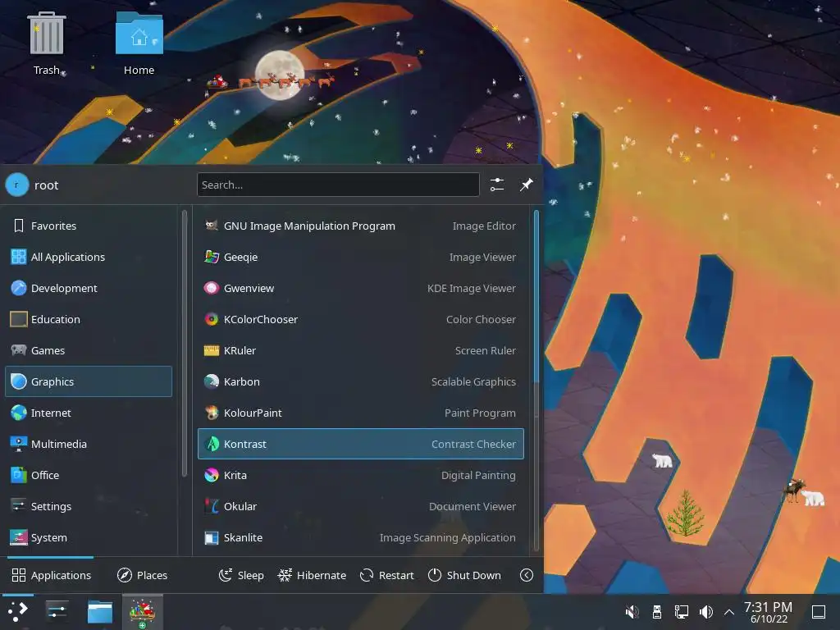Click the Sleep button
The height and width of the screenshot is (630, 840).
click(x=242, y=575)
